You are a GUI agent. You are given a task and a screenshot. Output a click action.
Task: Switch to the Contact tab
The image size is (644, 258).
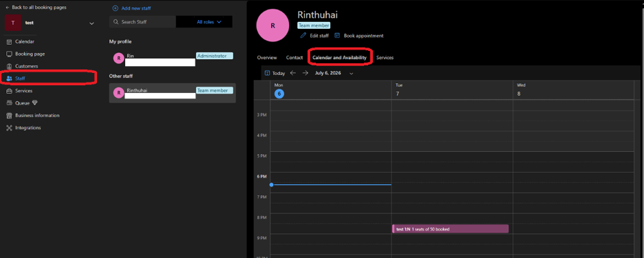click(294, 58)
